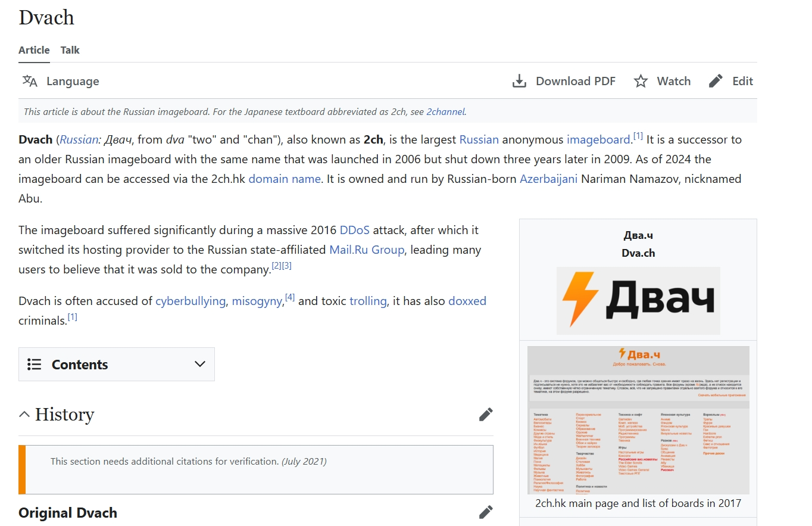Switch to the Talk tab

[70, 50]
